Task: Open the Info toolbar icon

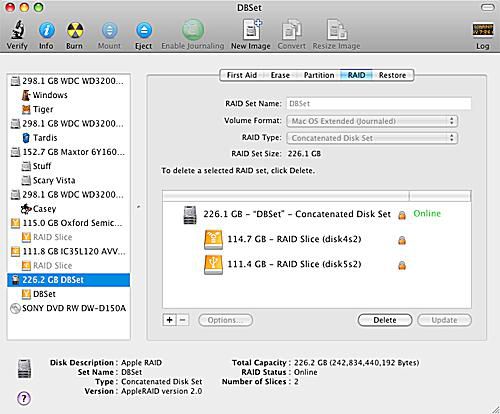Action: tap(46, 31)
